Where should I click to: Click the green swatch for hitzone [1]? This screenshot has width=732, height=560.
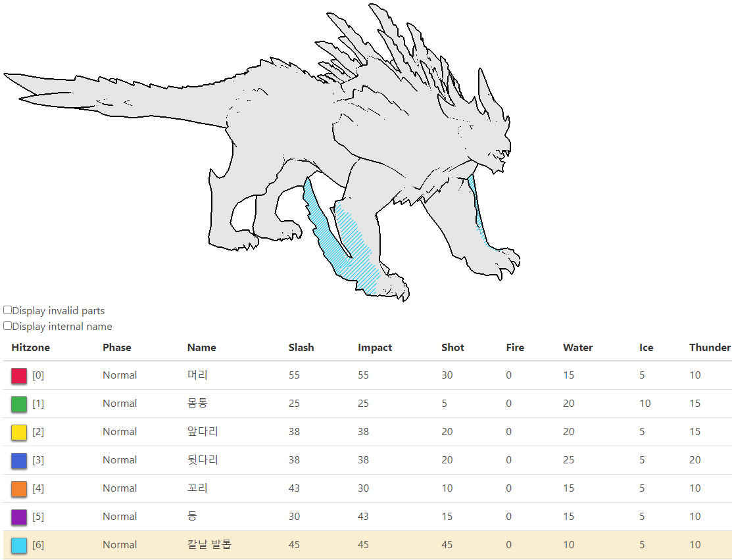point(19,404)
